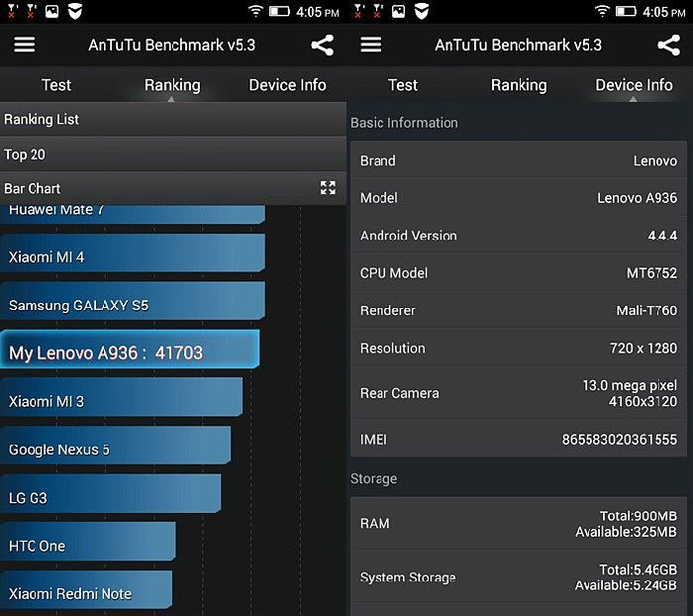Select the Bar Chart header row
Viewport: 693px width, 616px height.
point(173,188)
